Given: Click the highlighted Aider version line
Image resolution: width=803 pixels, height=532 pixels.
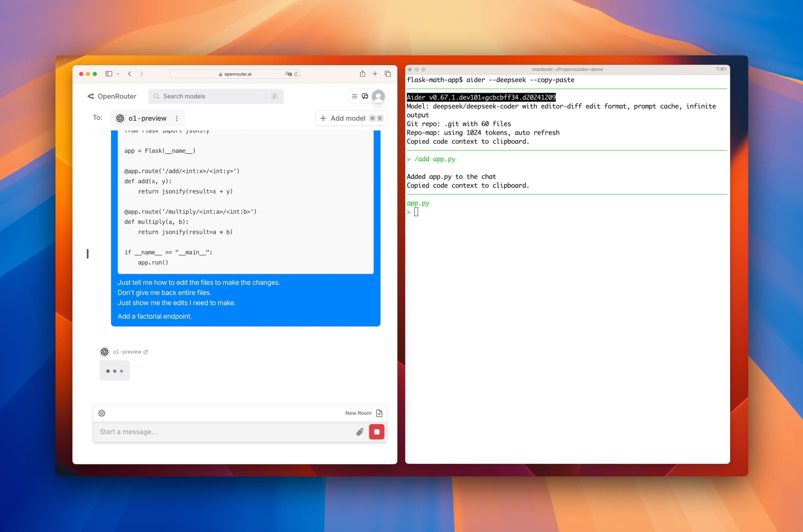Looking at the screenshot, I should click(x=481, y=97).
